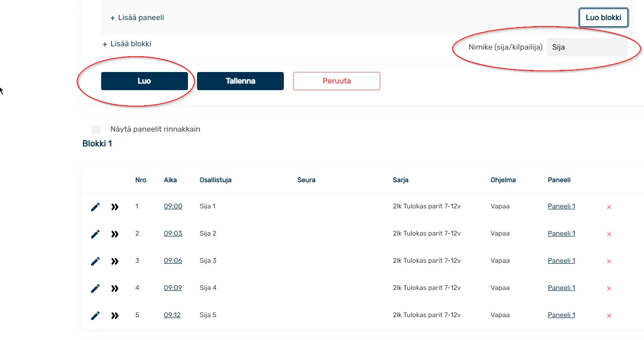Add a block via Lisää blokki

(x=127, y=44)
